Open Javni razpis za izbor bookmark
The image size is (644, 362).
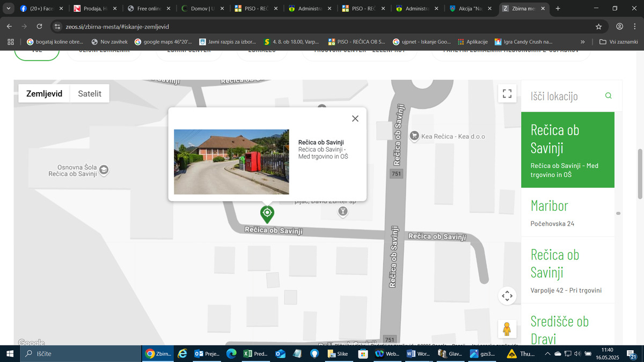(228, 41)
